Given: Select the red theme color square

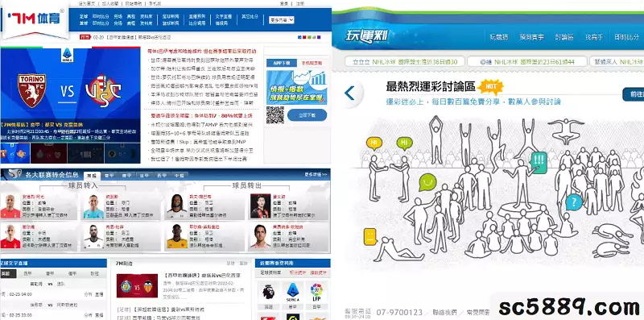Looking at the screenshot, I should click(x=304, y=37).
